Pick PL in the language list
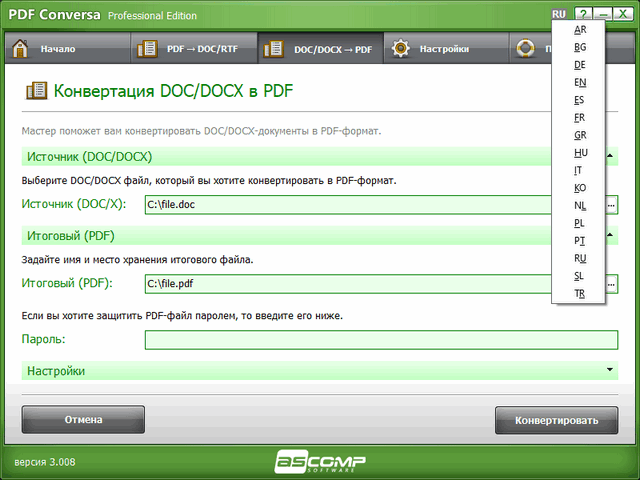 coord(580,223)
